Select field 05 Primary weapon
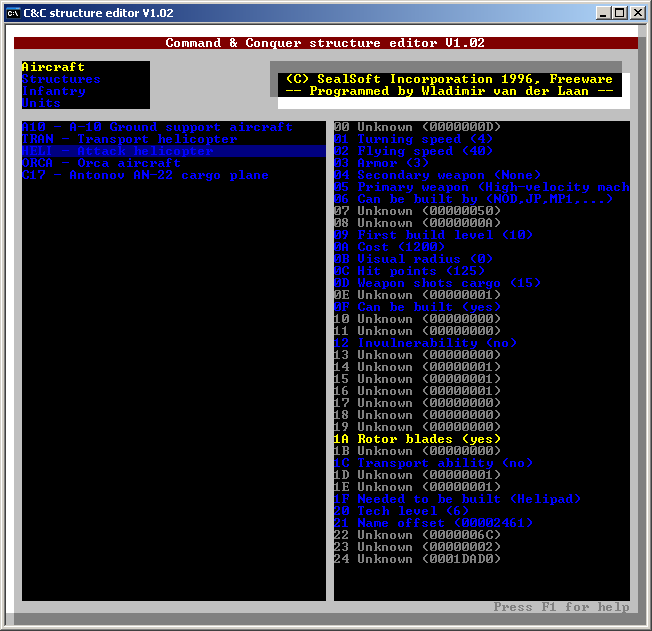This screenshot has height=631, width=652. [x=482, y=187]
